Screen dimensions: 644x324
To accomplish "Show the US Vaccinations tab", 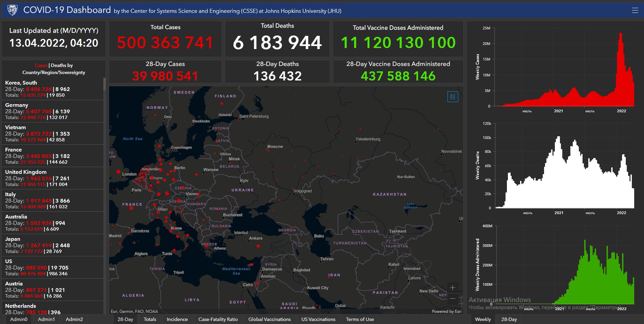I will (x=318, y=319).
